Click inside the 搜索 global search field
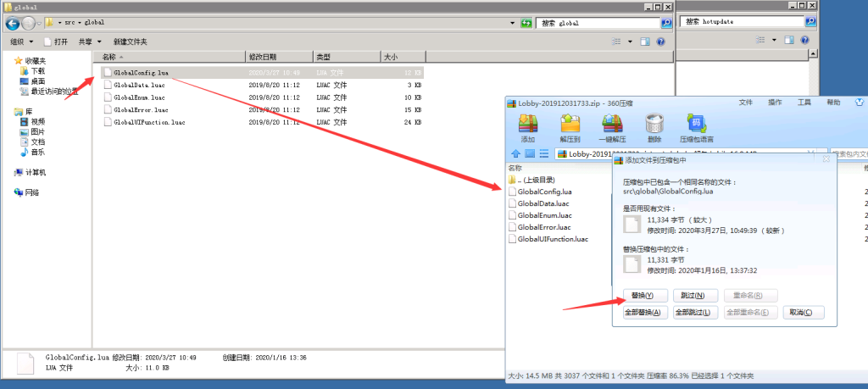 click(x=602, y=23)
